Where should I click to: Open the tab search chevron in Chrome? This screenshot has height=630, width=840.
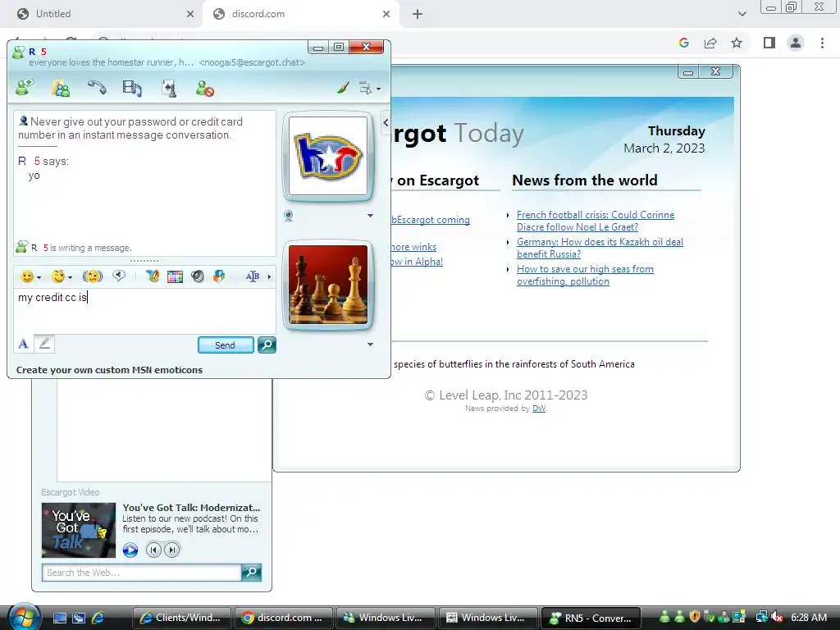click(742, 14)
